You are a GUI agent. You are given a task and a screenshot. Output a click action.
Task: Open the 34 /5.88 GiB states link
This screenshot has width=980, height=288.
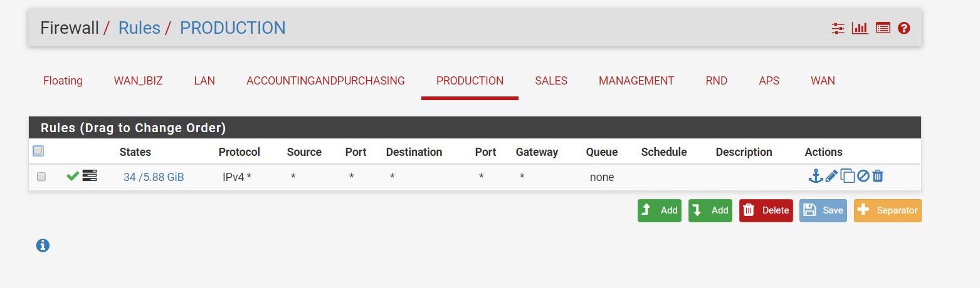coord(154,177)
